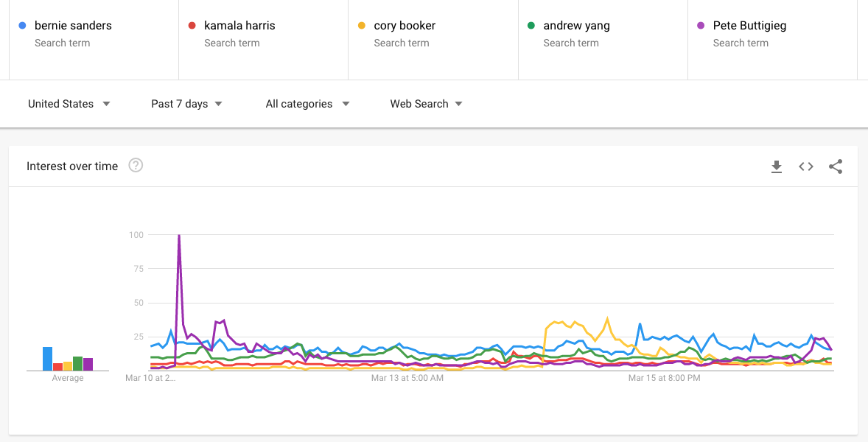Click the yellow dot for cory booker
This screenshot has height=442, width=868.
click(x=362, y=26)
